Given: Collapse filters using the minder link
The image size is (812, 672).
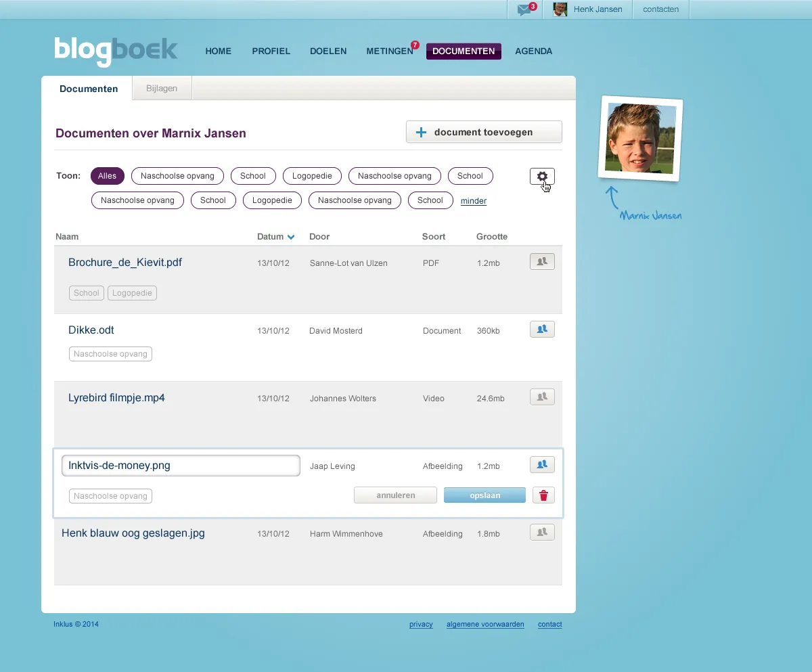Looking at the screenshot, I should pos(473,200).
